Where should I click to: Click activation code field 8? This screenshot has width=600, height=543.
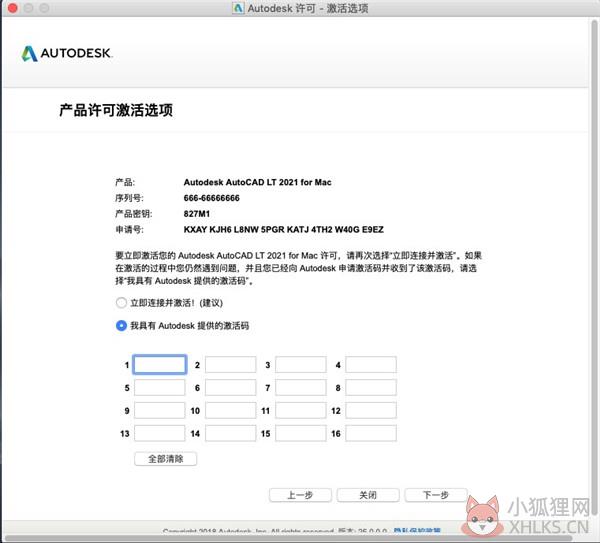pos(371,388)
